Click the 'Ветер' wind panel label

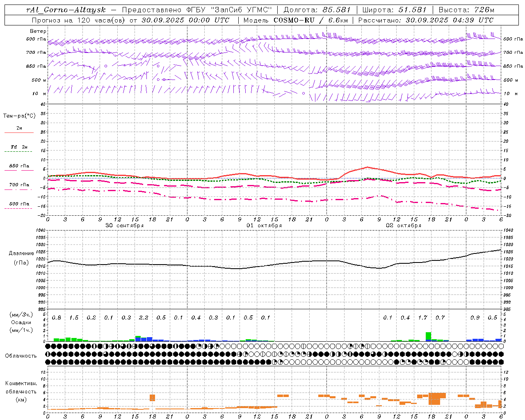[38, 31]
